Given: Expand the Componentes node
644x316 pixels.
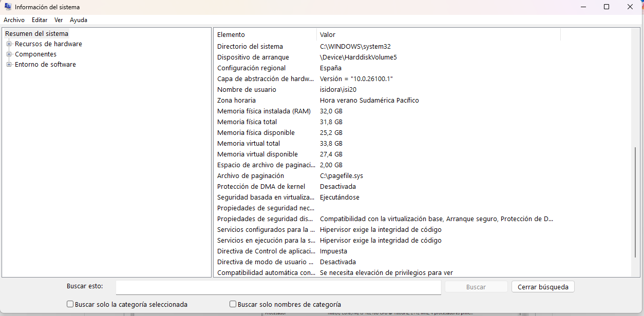Looking at the screenshot, I should tap(9, 54).
